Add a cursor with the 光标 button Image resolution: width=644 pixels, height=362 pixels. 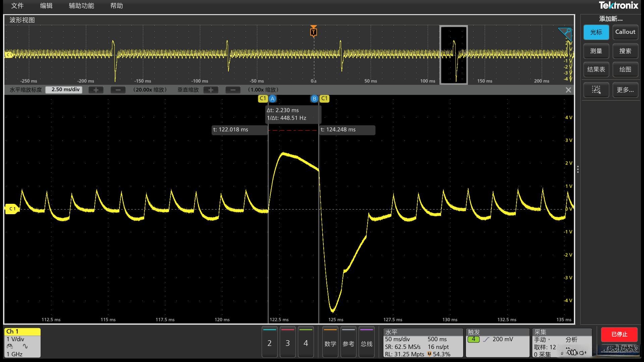(596, 32)
